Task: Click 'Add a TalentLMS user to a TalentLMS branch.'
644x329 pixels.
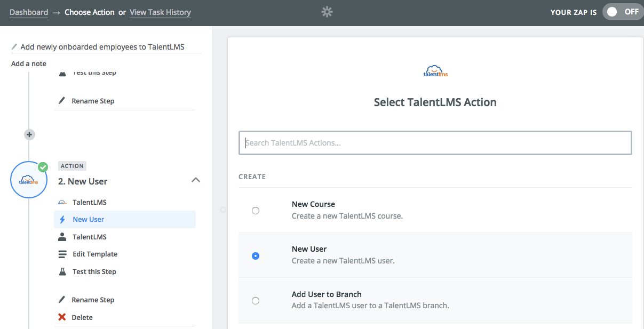Action: 370,306
